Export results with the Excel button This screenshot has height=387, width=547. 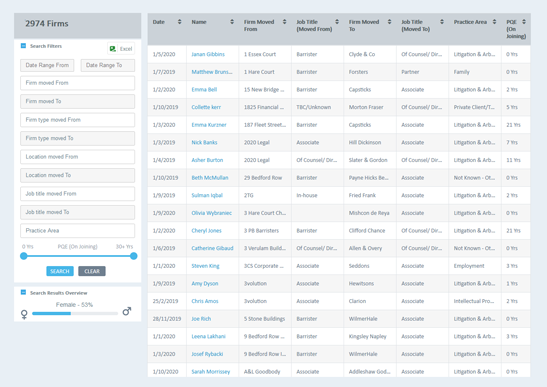tap(121, 49)
